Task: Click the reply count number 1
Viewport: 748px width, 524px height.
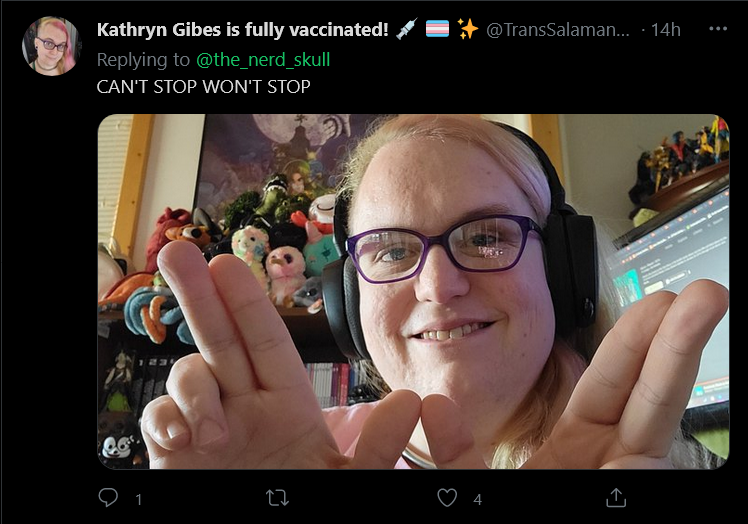Action: [x=138, y=500]
